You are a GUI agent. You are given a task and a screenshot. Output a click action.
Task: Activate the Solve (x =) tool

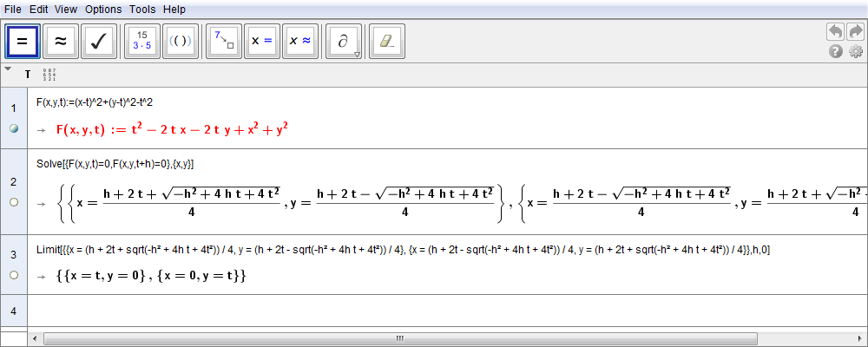262,41
